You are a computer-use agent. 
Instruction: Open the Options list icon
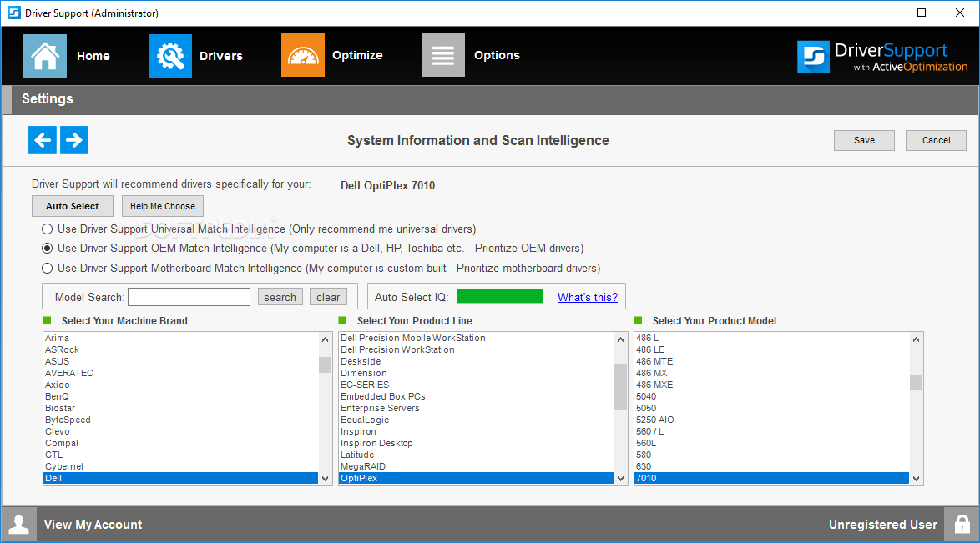[x=443, y=56]
